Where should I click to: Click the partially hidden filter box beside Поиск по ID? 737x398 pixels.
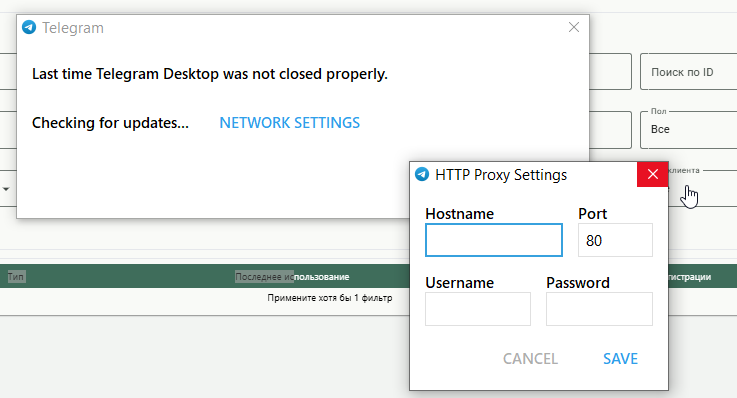click(610, 72)
